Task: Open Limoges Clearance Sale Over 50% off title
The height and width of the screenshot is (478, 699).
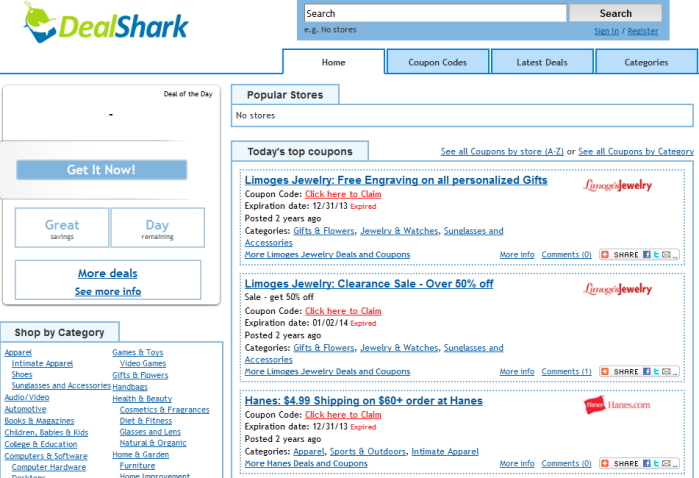Action: click(369, 284)
